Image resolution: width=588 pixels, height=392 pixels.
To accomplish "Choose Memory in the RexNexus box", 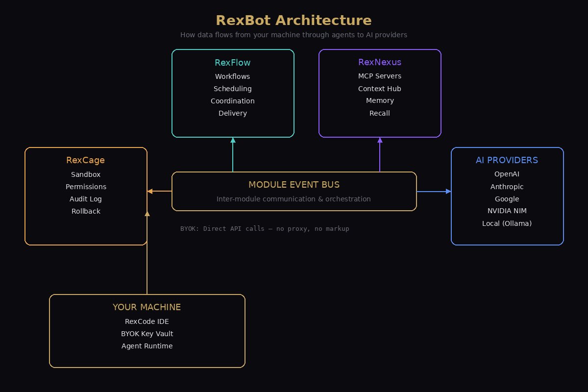I will tap(380, 100).
